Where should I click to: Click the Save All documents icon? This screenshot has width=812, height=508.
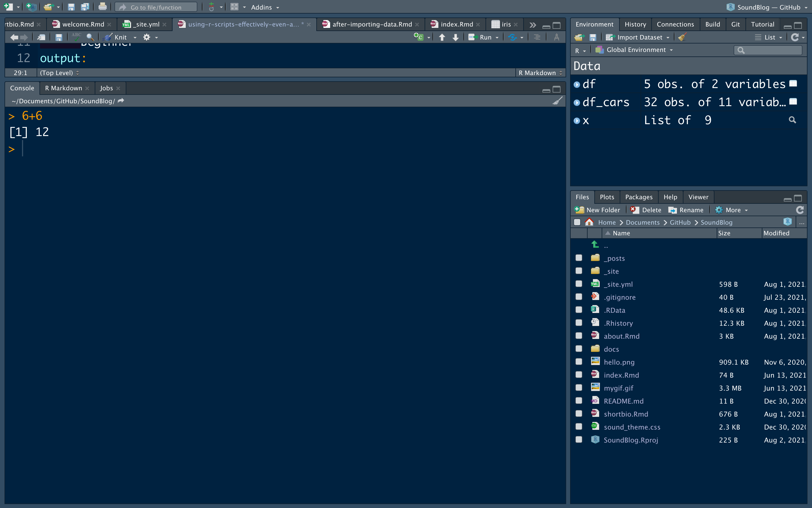pyautogui.click(x=85, y=7)
